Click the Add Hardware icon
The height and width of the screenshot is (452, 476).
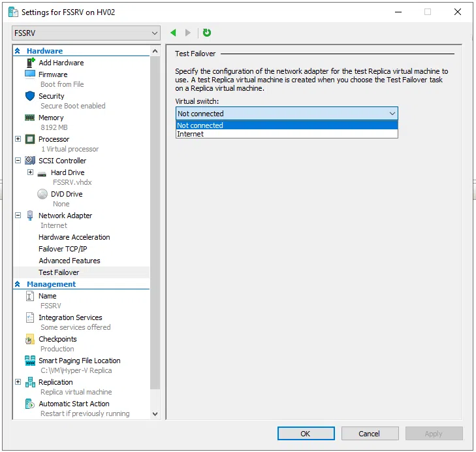coord(30,63)
